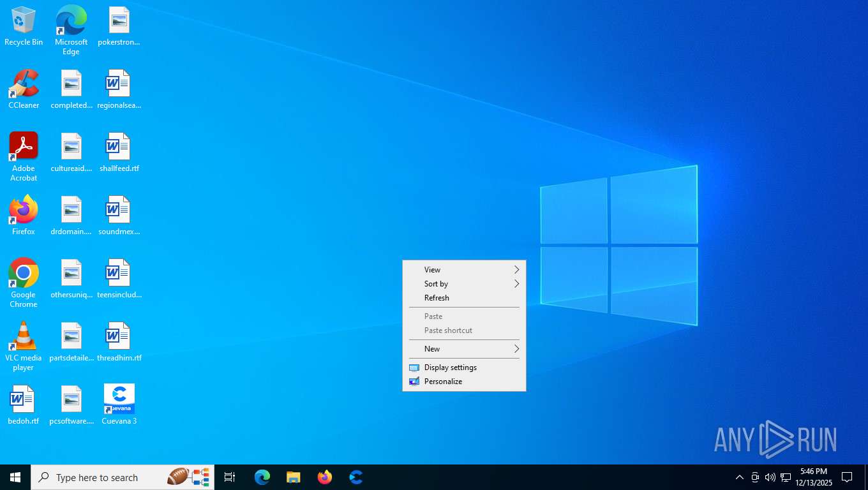The width and height of the screenshot is (868, 490).
Task: Select the Adobe Acrobat desktop shortcut
Action: (x=24, y=157)
